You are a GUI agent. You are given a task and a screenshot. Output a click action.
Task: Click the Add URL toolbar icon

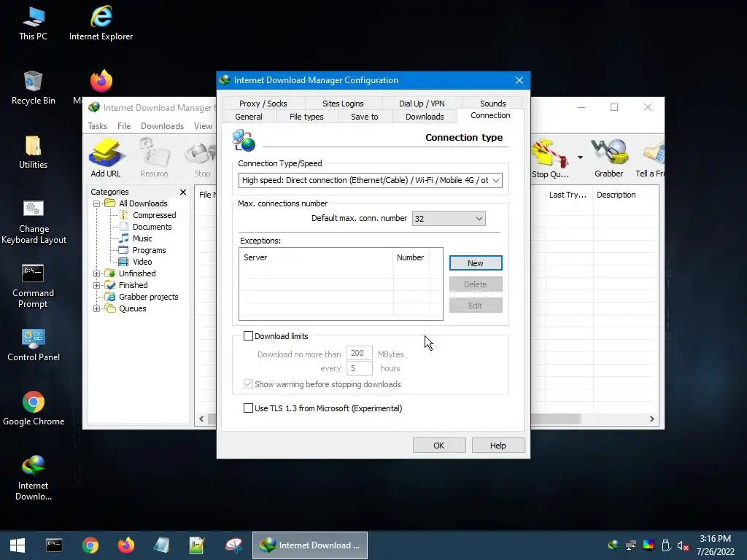tap(106, 157)
